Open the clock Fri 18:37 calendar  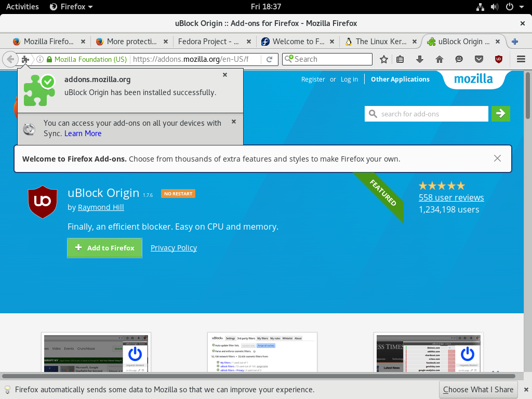click(266, 7)
